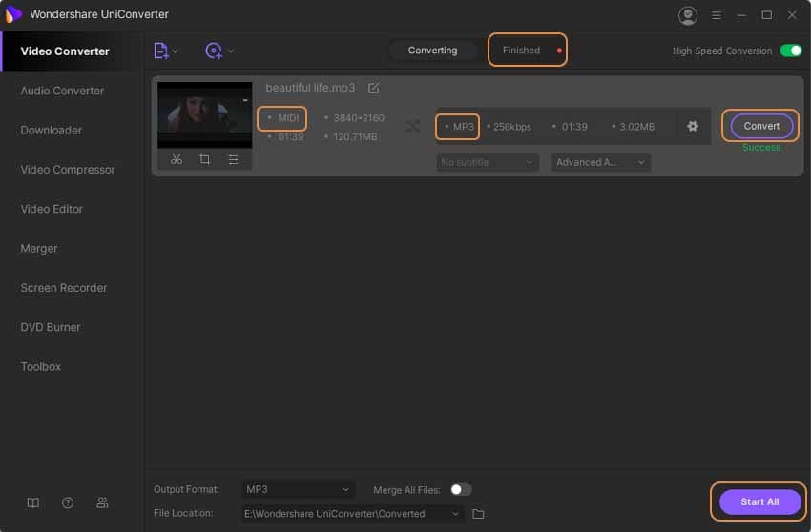Open the File Location path dropdown
811x532 pixels.
[352, 514]
